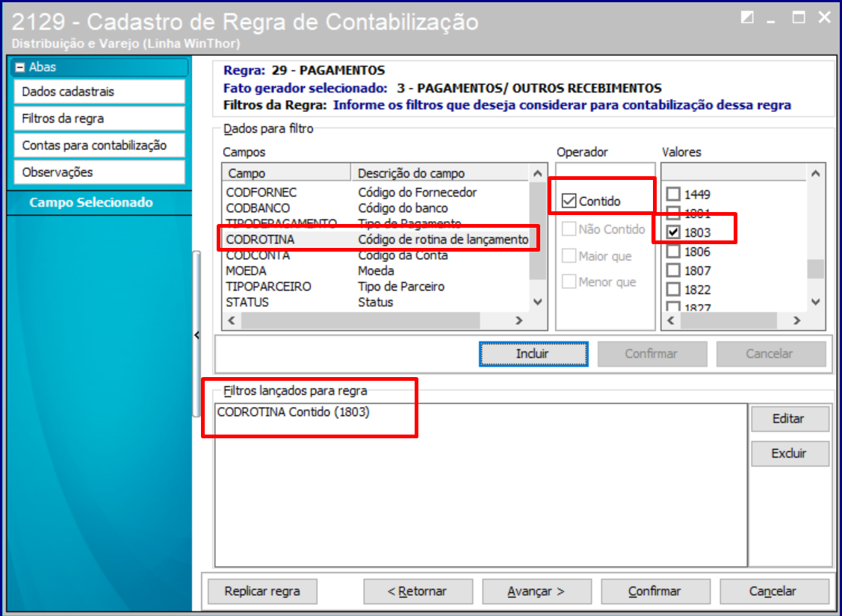Toggle the Menor que checkbox
The image size is (842, 616).
pyautogui.click(x=569, y=281)
